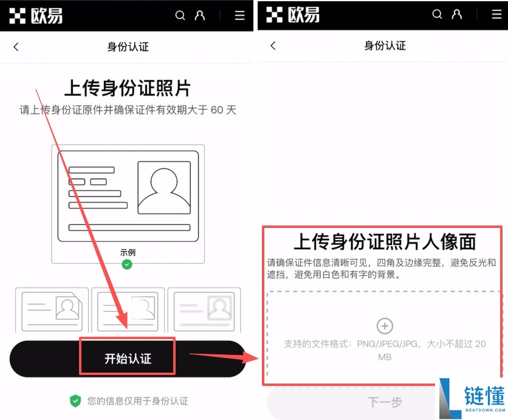The width and height of the screenshot is (508, 420).
Task: Tap the green check mark under 示例
Action: (x=127, y=264)
